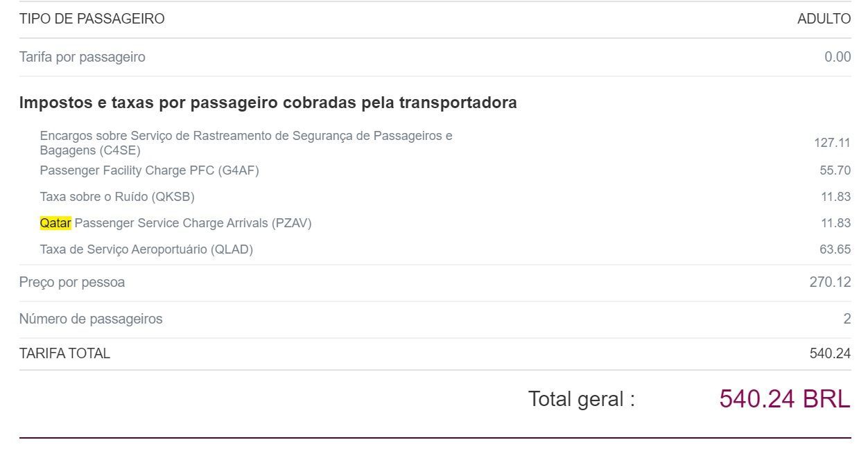The image size is (868, 449).
Task: Click the 63.65 airport service amount
Action: pyautogui.click(x=835, y=249)
